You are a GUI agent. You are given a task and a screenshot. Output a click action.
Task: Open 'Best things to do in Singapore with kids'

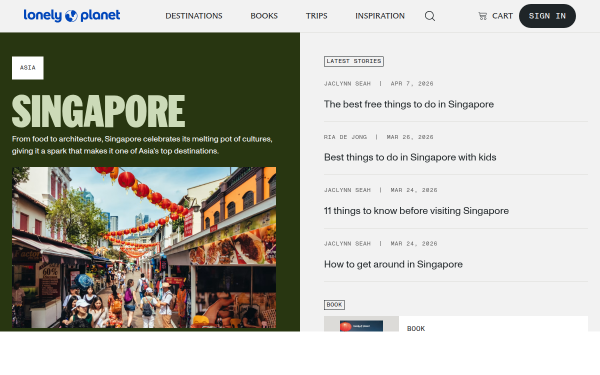point(410,157)
